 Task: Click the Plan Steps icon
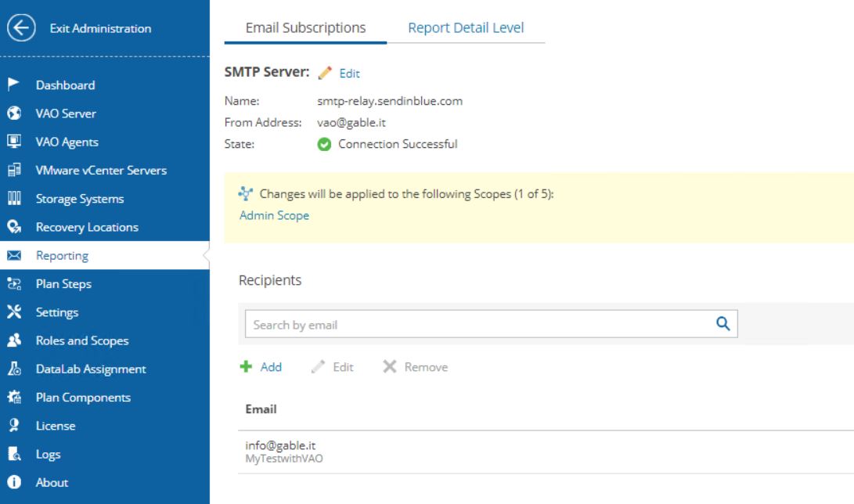[13, 283]
